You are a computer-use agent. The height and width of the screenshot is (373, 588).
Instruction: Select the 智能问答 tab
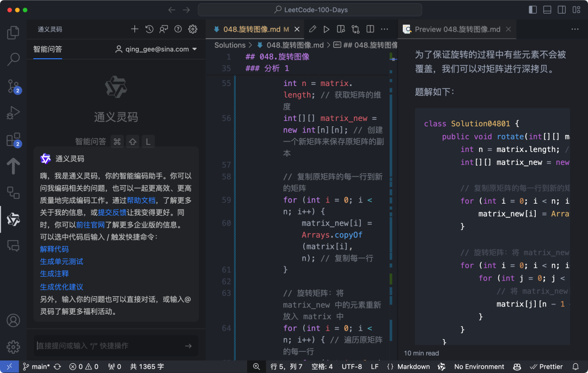(47, 49)
